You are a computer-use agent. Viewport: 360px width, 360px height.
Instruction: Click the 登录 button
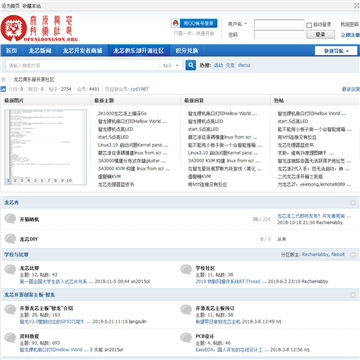(x=320, y=34)
